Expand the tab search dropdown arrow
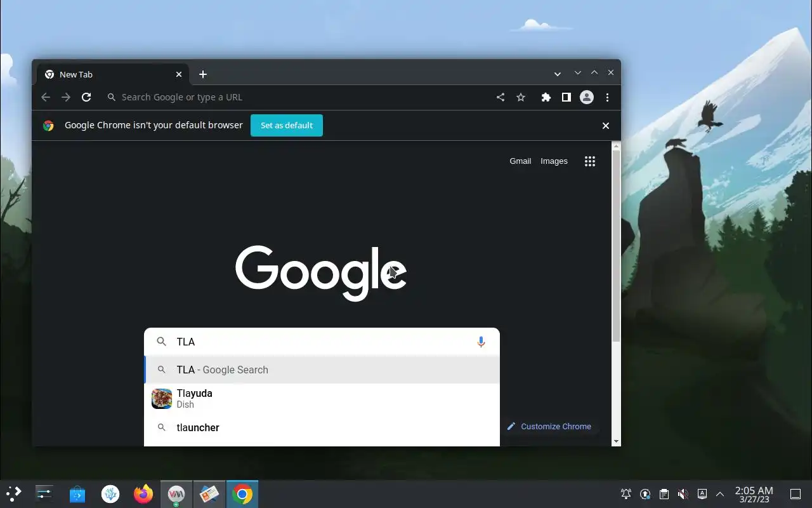Screen dimensions: 812x508 tap(558, 74)
